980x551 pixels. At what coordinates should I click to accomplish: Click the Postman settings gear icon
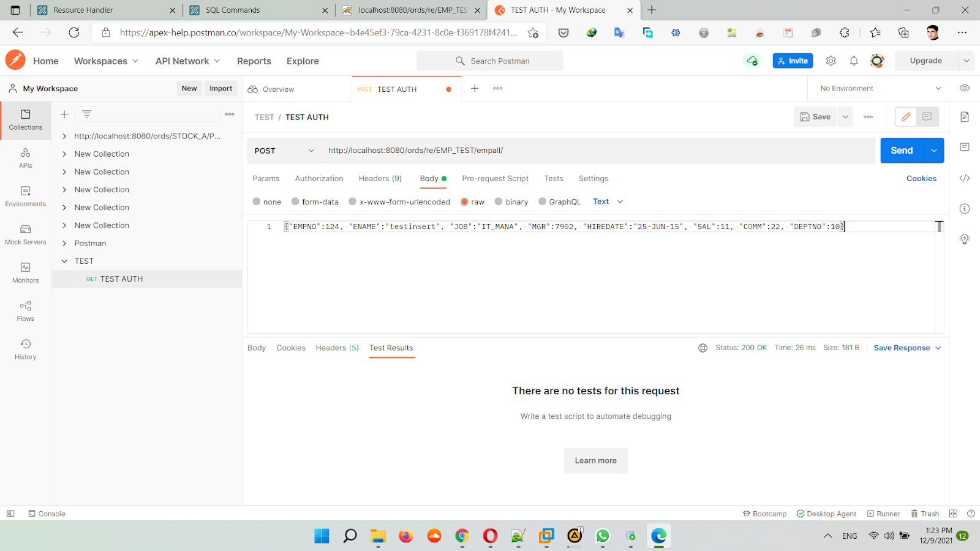click(831, 61)
